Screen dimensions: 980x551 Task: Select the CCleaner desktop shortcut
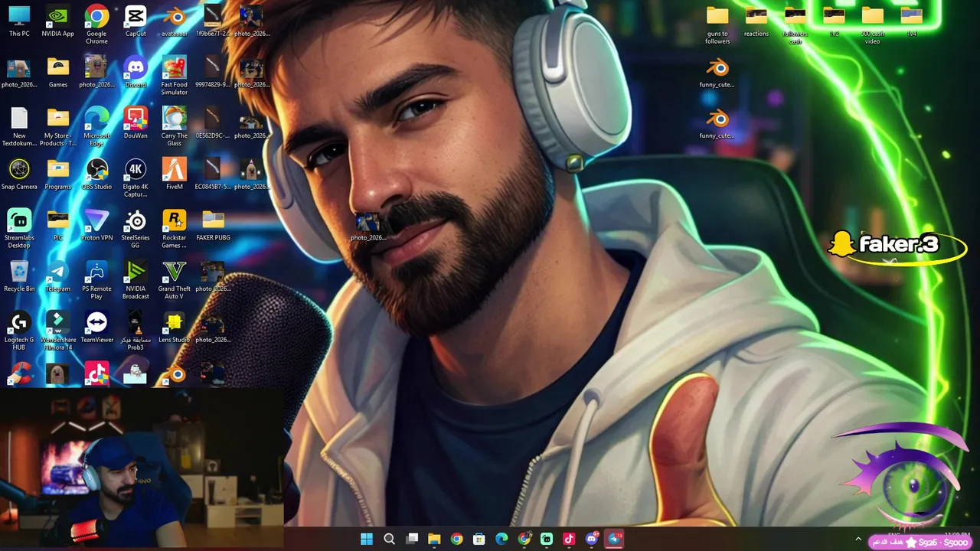click(x=19, y=373)
